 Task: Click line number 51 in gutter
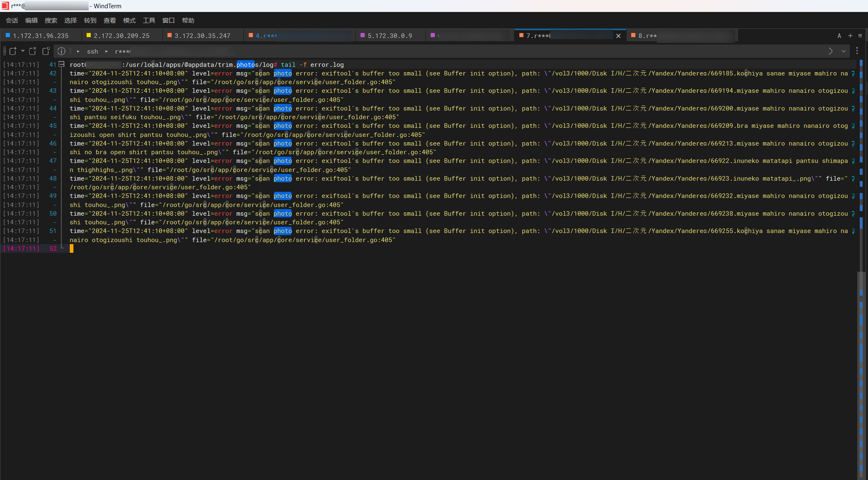pos(53,231)
